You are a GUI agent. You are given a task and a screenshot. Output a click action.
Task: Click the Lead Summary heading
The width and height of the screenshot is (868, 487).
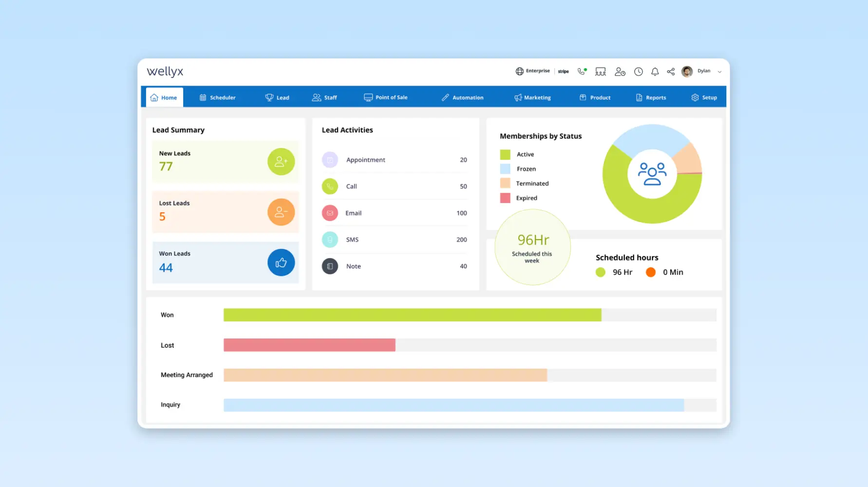[x=178, y=130]
